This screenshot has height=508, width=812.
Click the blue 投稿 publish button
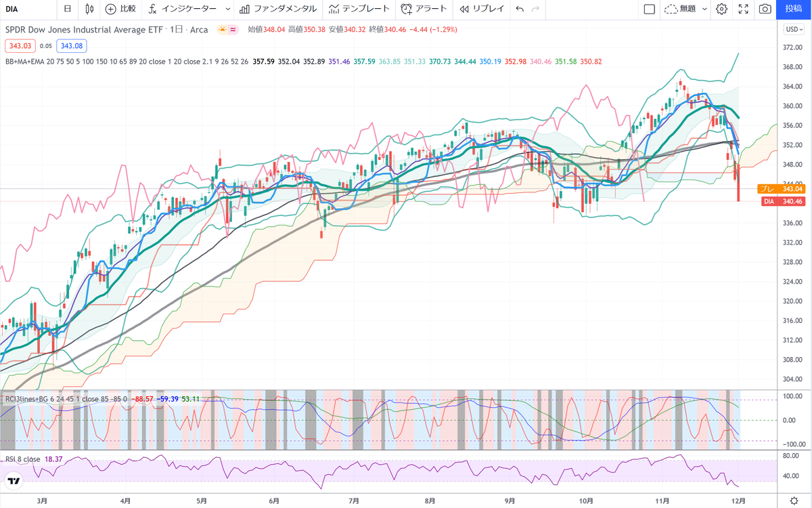[794, 9]
